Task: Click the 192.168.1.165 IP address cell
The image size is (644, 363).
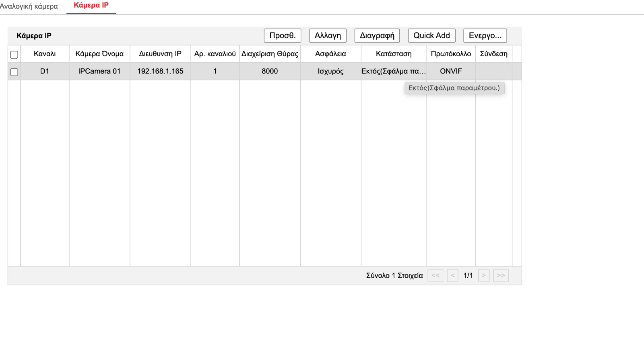Action: [160, 71]
